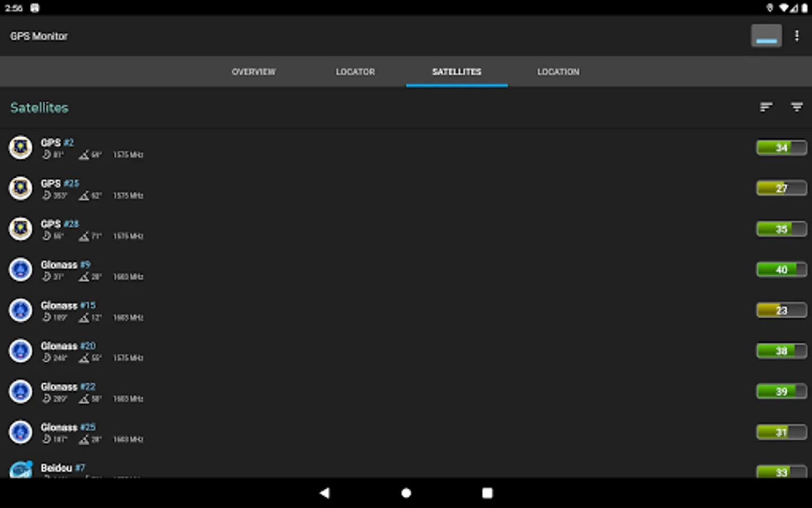Select the Glonass #9 label
This screenshot has width=812, height=508.
click(x=65, y=264)
